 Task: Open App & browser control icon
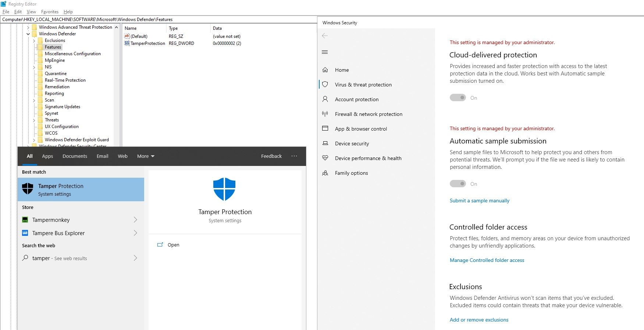(x=325, y=129)
